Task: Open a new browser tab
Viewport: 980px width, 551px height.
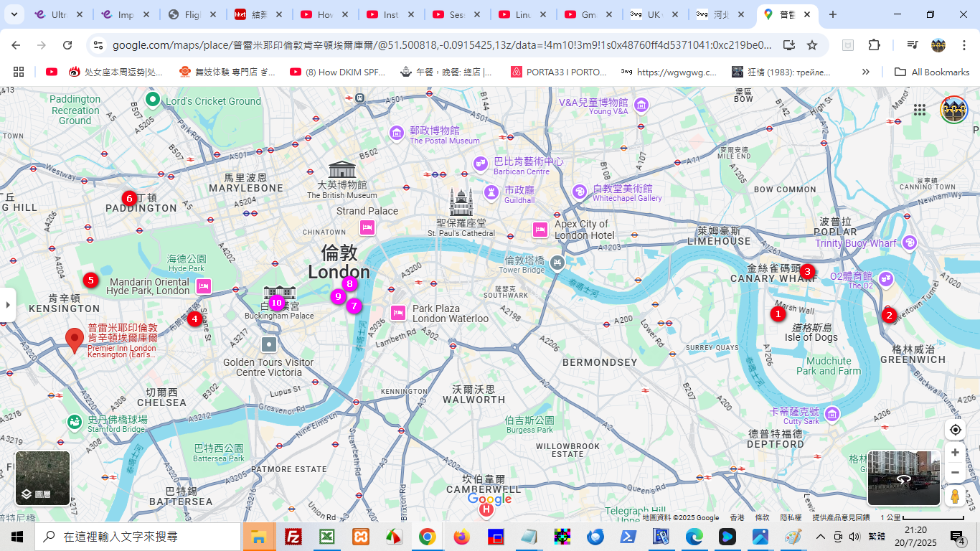Action: [x=833, y=14]
